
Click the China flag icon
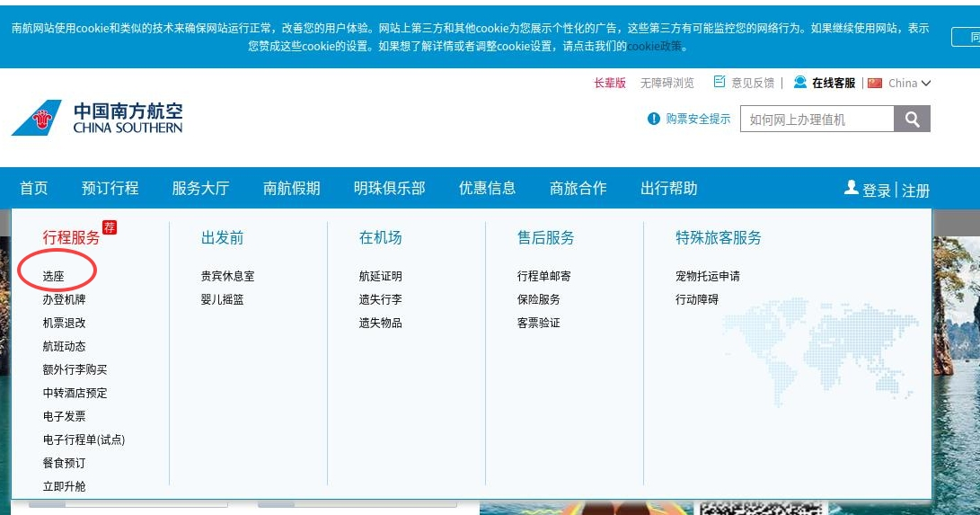point(875,83)
